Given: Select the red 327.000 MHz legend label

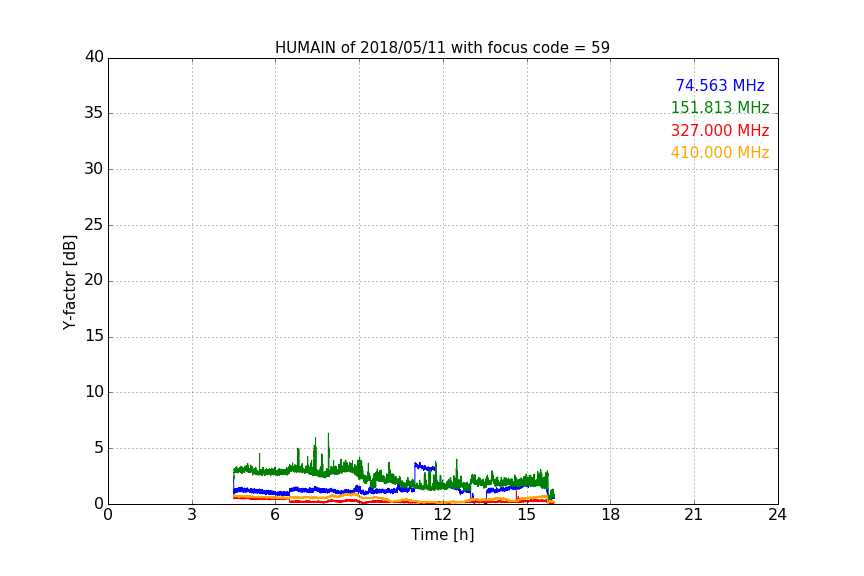Looking at the screenshot, I should click(x=720, y=131).
